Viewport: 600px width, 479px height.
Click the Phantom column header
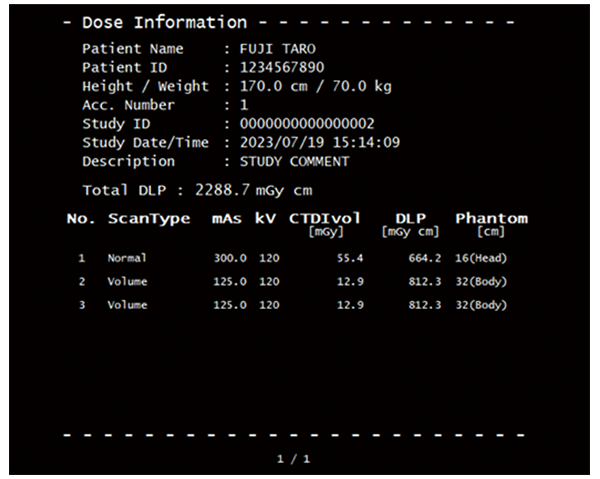click(491, 219)
